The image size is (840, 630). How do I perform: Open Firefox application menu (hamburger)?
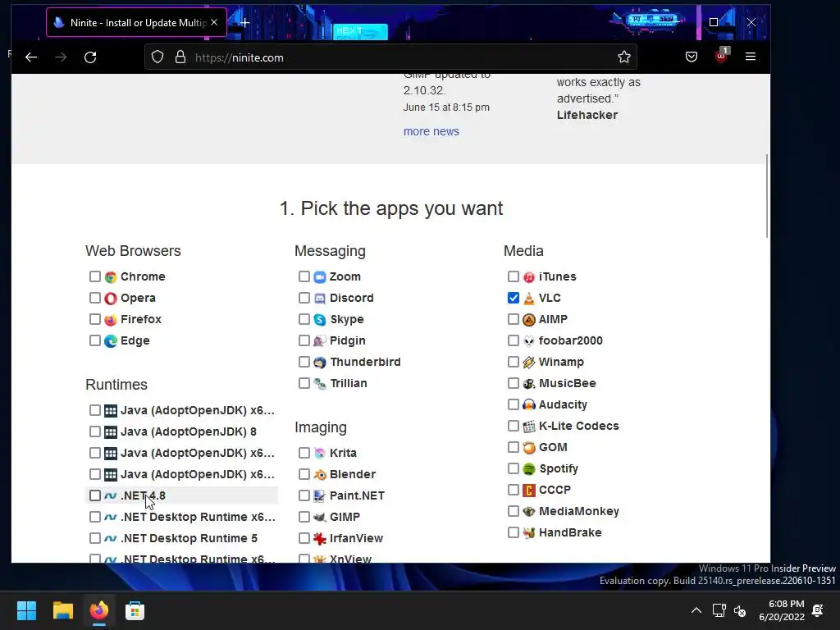[751, 57]
